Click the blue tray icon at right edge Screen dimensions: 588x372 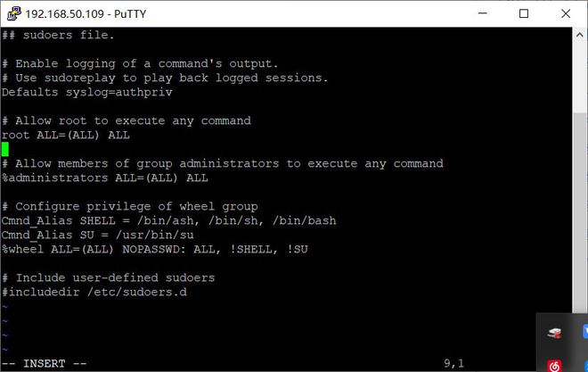tap(584, 334)
